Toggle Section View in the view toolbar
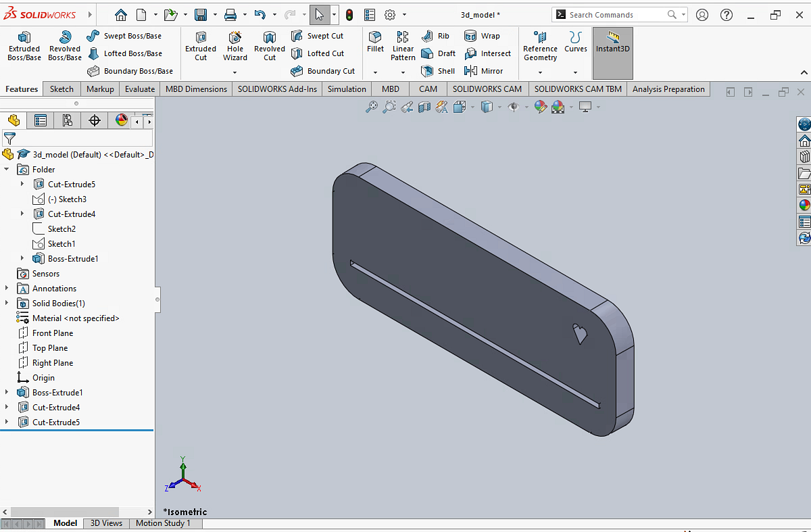Viewport: 811px width, 532px height. point(424,107)
